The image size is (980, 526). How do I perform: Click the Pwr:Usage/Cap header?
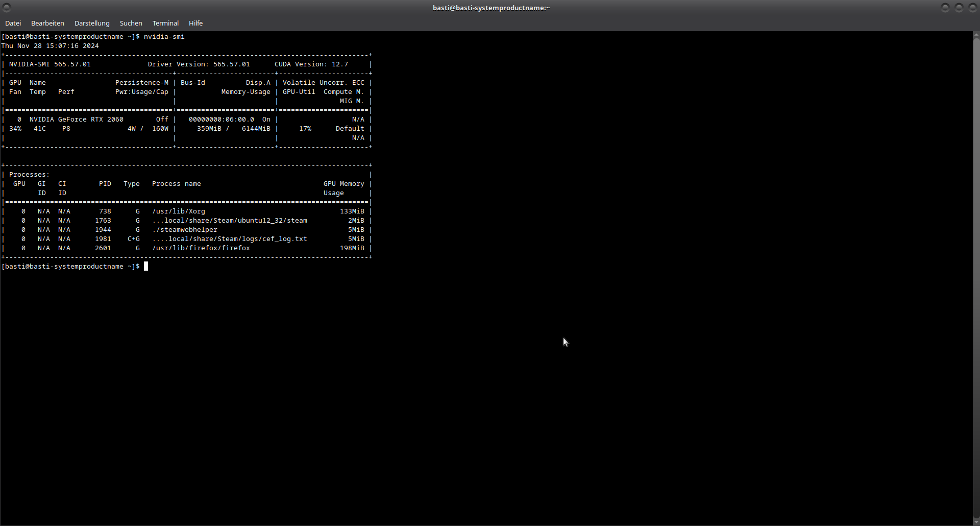click(142, 92)
